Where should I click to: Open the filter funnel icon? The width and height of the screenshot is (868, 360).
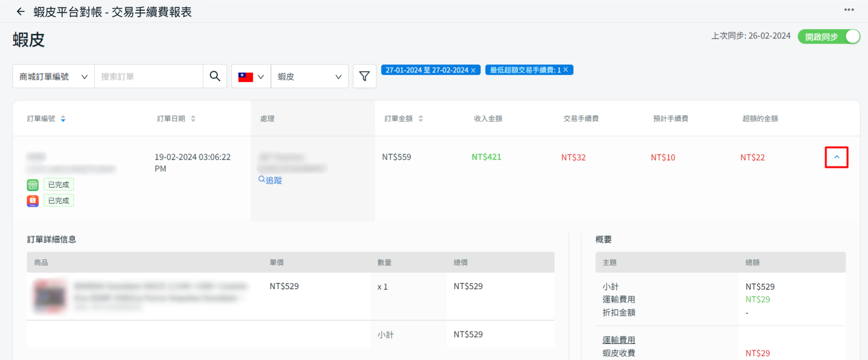(365, 76)
